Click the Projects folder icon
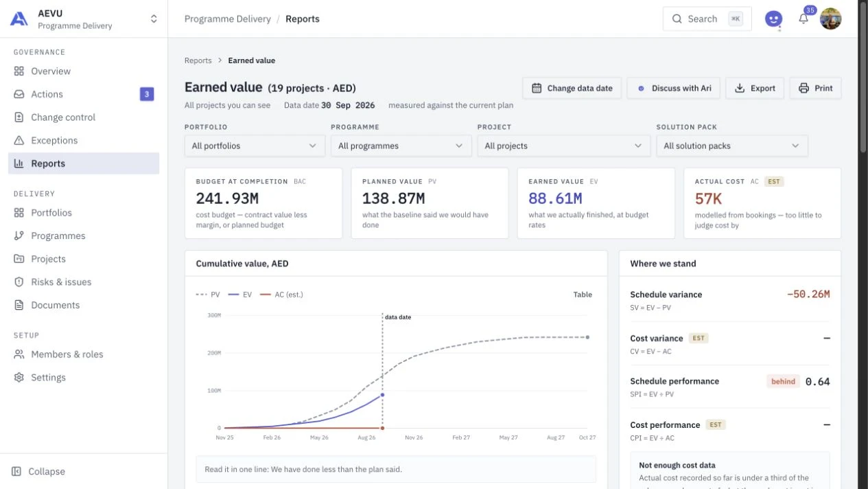The height and width of the screenshot is (489, 868). pyautogui.click(x=19, y=259)
